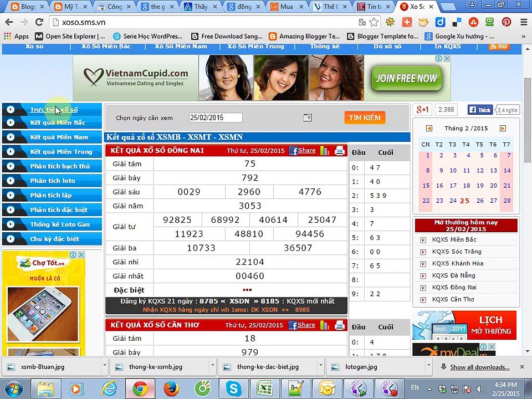Open Phân tích loto sidebar link
The image size is (532, 399).
pos(53,181)
